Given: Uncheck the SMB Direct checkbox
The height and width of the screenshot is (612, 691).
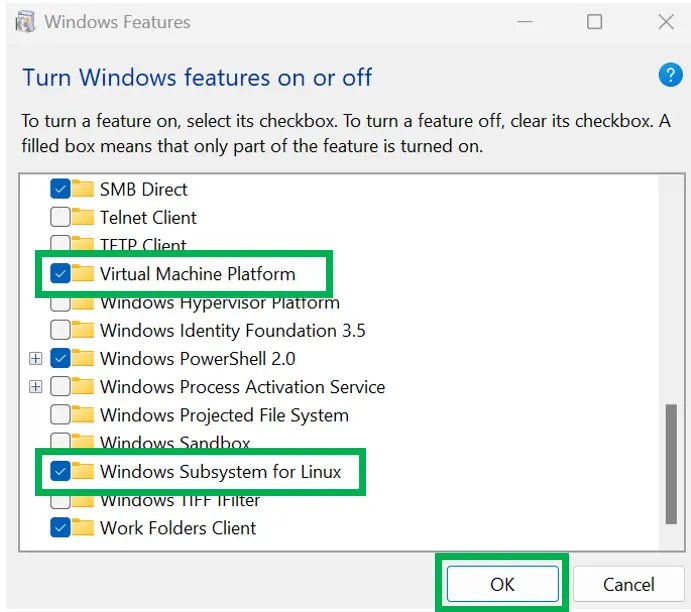Looking at the screenshot, I should click(x=60, y=189).
